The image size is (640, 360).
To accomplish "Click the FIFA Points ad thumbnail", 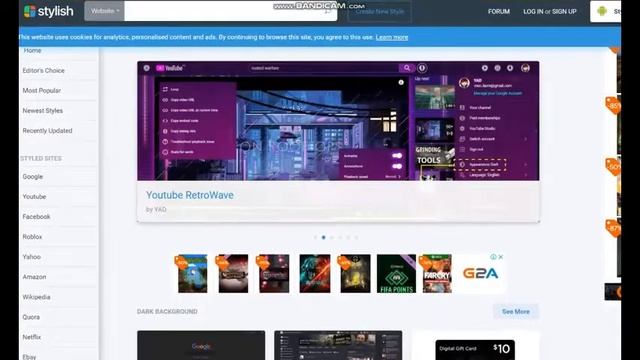I will click(x=396, y=273).
